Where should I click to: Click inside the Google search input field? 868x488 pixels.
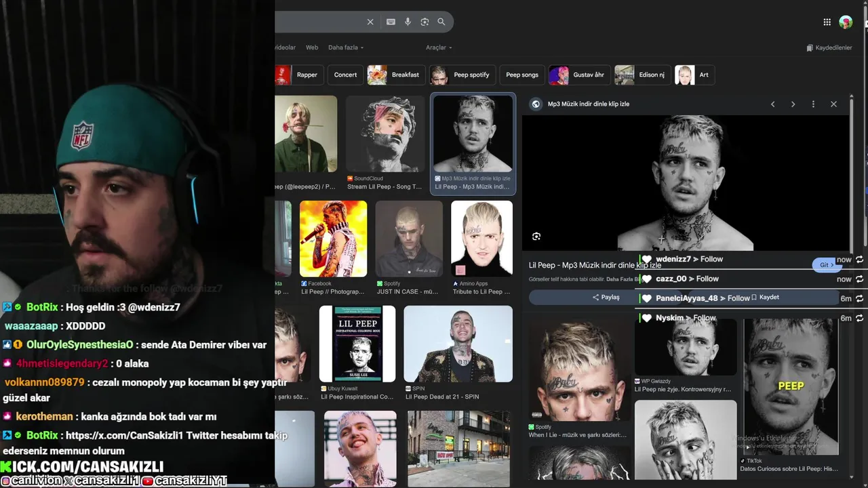[x=317, y=22]
